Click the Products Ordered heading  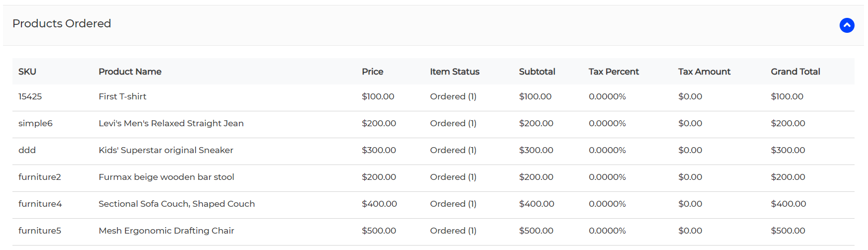point(62,23)
